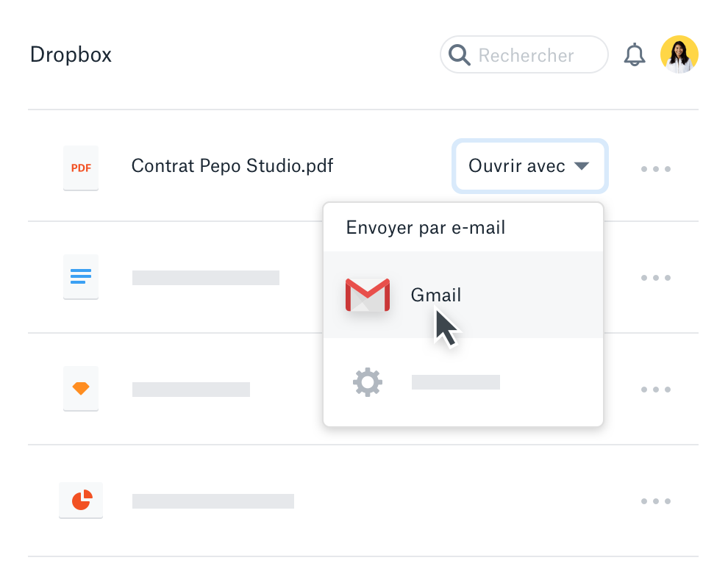Click the Gmail envelope icon
Image resolution: width=728 pixels, height=588 pixels.
click(367, 295)
